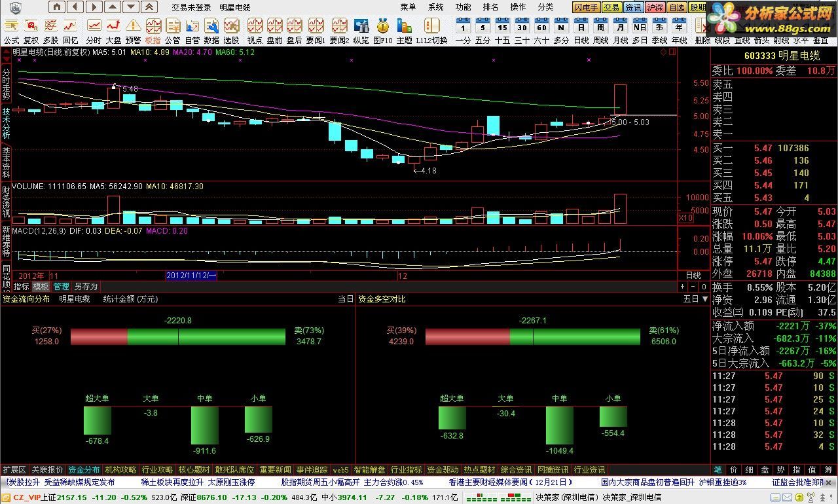The width and height of the screenshot is (838, 504).
Task: Open the 要闻2 news icon
Action: coord(339,31)
